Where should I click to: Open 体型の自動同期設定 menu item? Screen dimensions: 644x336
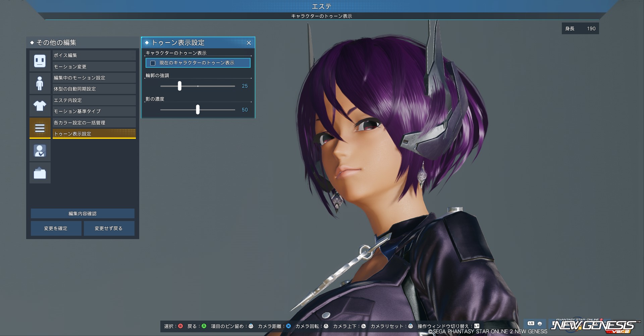point(94,89)
